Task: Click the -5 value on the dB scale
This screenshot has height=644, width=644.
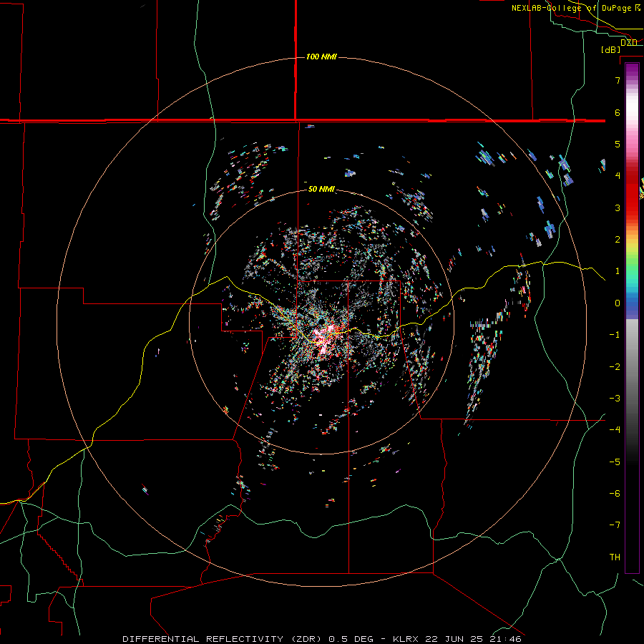Action: click(615, 462)
